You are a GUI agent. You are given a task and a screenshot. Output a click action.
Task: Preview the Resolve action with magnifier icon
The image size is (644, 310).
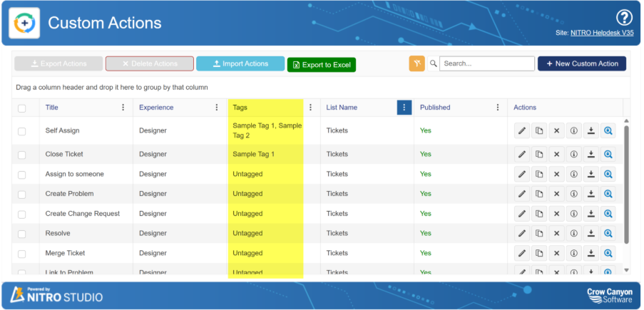pyautogui.click(x=608, y=233)
